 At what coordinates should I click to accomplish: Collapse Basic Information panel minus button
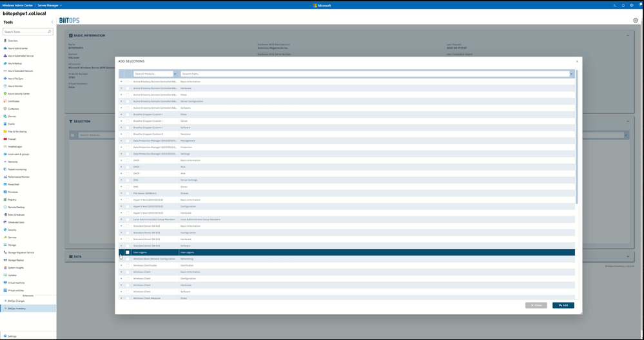628,35
